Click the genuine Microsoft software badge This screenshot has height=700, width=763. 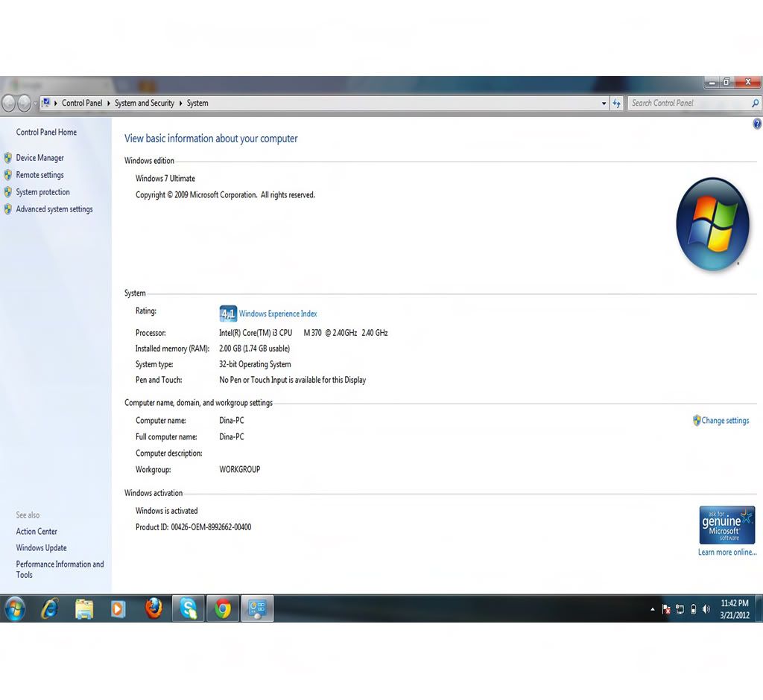pos(727,525)
